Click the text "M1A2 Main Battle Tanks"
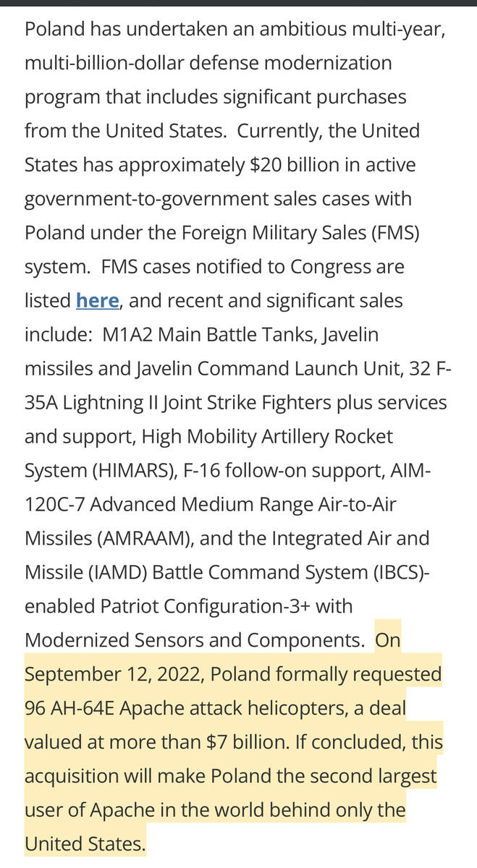 pos(206,335)
